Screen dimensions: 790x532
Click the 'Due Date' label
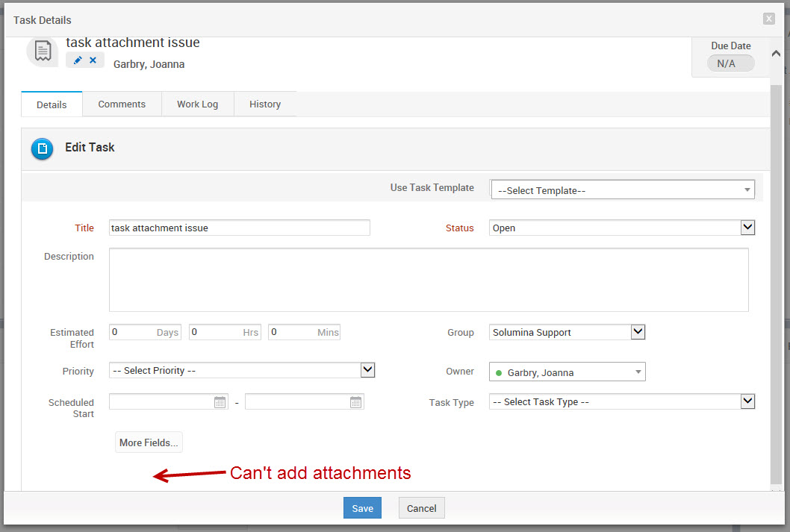730,46
